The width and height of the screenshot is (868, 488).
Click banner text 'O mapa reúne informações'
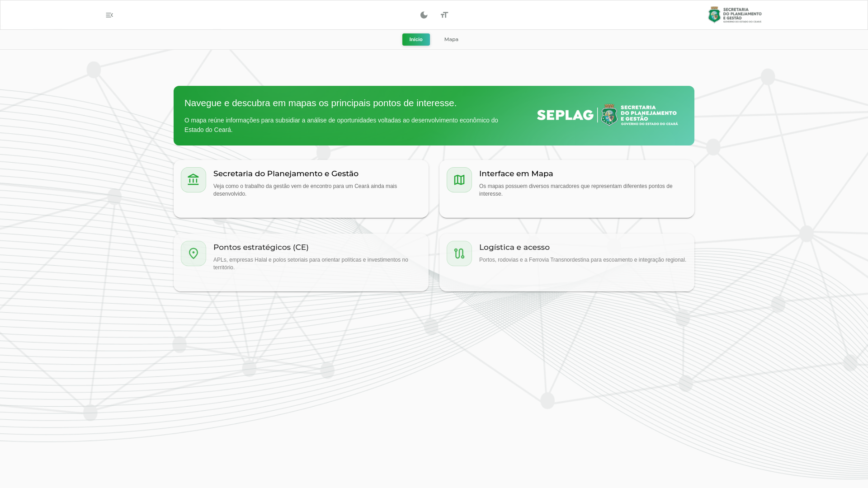tap(341, 125)
